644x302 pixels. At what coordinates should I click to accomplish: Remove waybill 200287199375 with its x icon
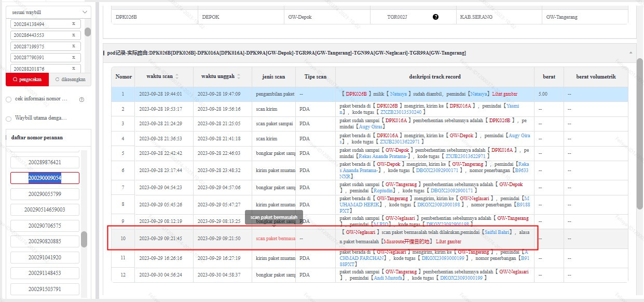click(73, 46)
